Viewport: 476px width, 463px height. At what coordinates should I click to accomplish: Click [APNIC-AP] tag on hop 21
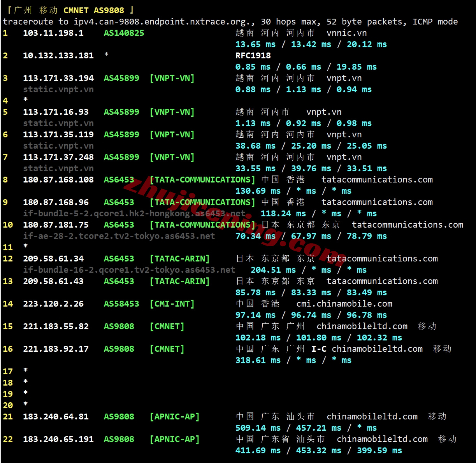[175, 417]
